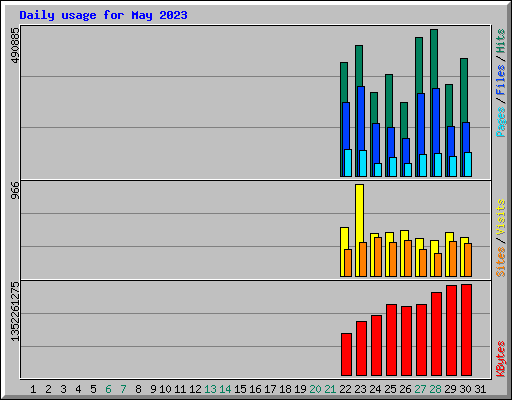Click the cyan pages bar for day 30

(468, 165)
